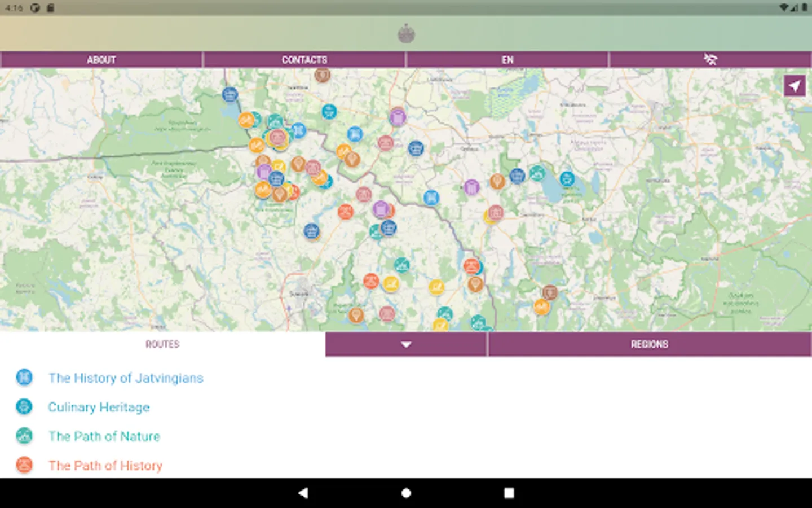Viewport: 812px width, 508px height.
Task: Select pink marker overlapping yellow marker in east
Action: coord(496,213)
